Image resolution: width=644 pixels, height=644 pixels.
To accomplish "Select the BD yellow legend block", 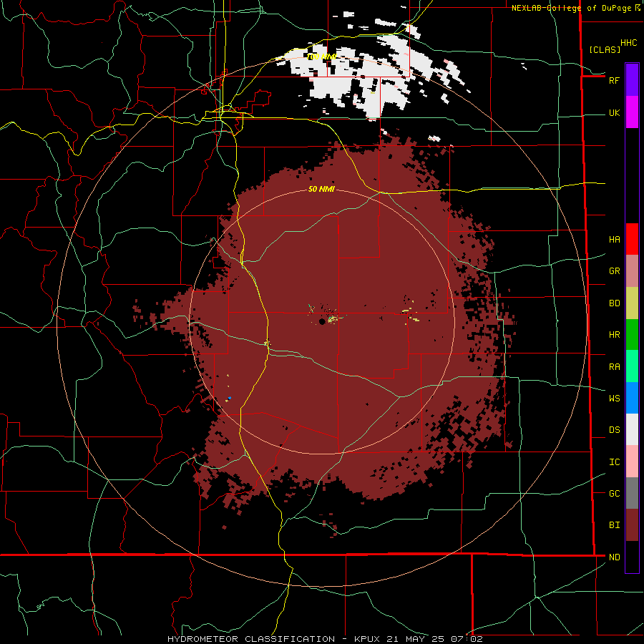I will click(x=632, y=303).
